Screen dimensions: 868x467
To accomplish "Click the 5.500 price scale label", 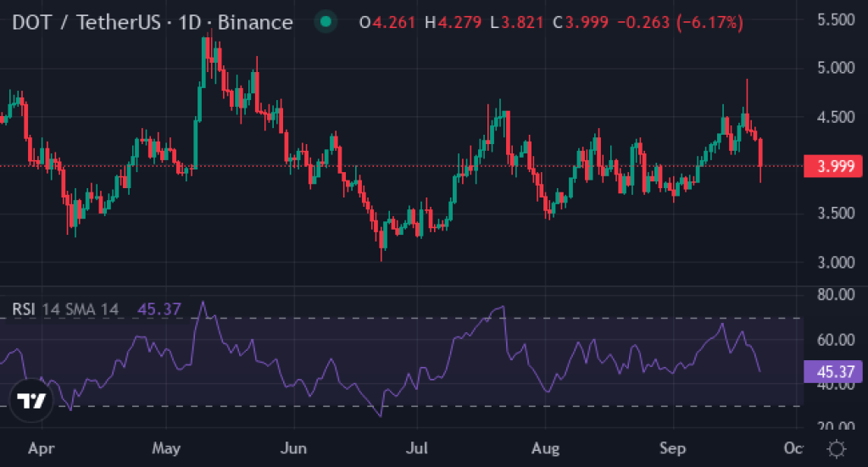I will [836, 20].
